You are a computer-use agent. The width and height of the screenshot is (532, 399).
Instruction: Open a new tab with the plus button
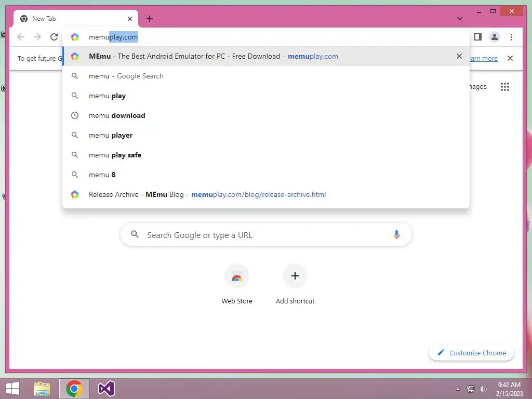tap(150, 19)
